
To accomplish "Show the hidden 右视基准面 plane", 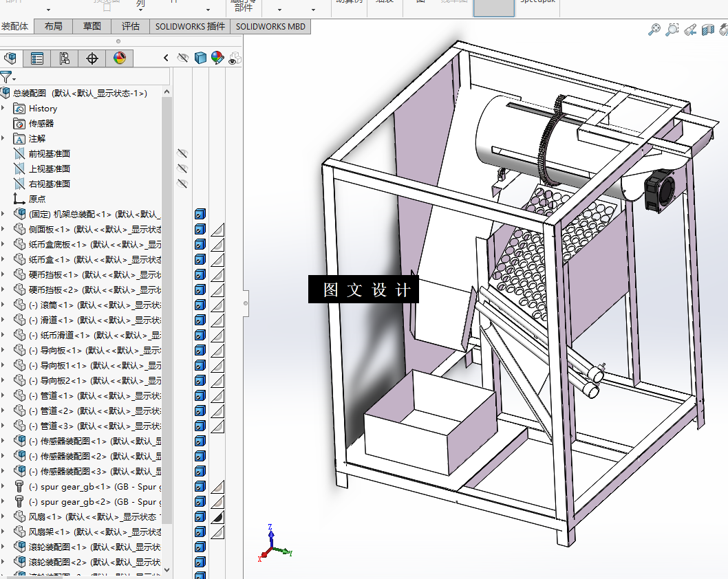I will pos(182,184).
